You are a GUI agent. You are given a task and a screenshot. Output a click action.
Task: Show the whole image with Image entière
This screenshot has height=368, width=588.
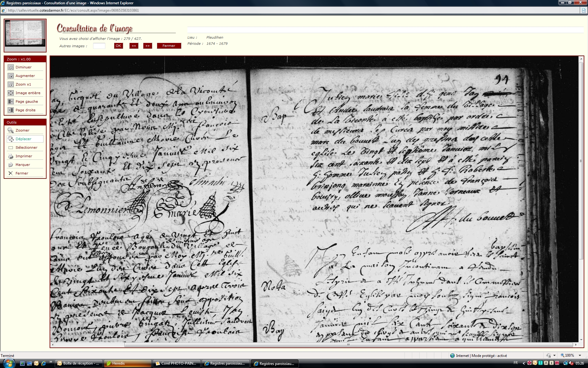point(11,93)
